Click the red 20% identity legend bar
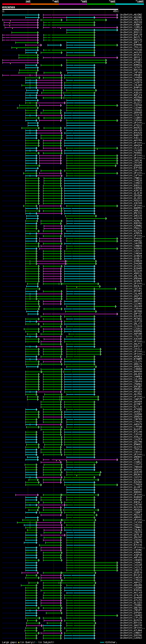The height and width of the screenshot is (644, 146). point(16,4)
